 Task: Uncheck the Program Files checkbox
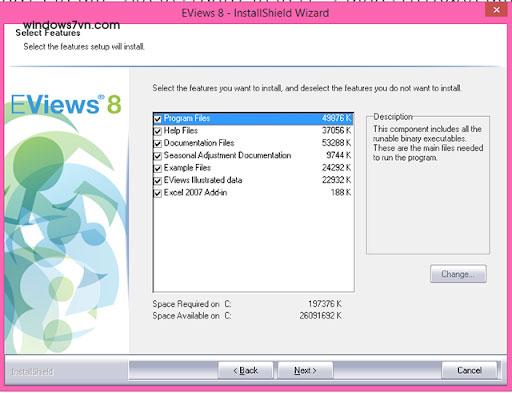pos(158,119)
